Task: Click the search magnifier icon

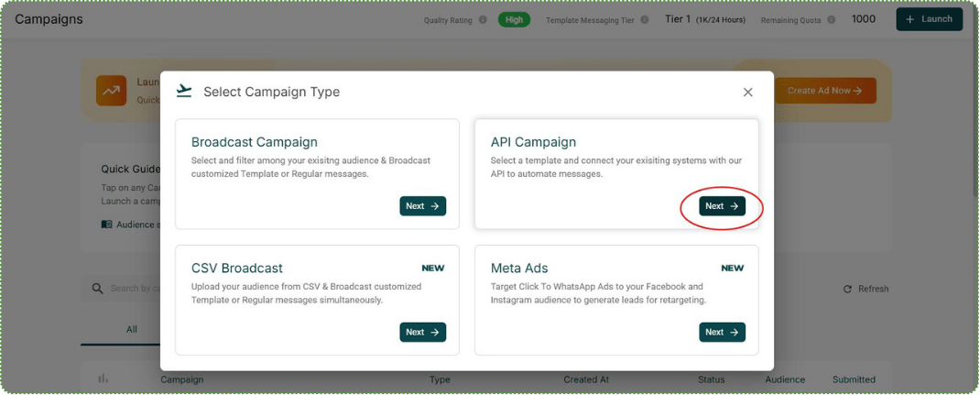Action: tap(97, 288)
